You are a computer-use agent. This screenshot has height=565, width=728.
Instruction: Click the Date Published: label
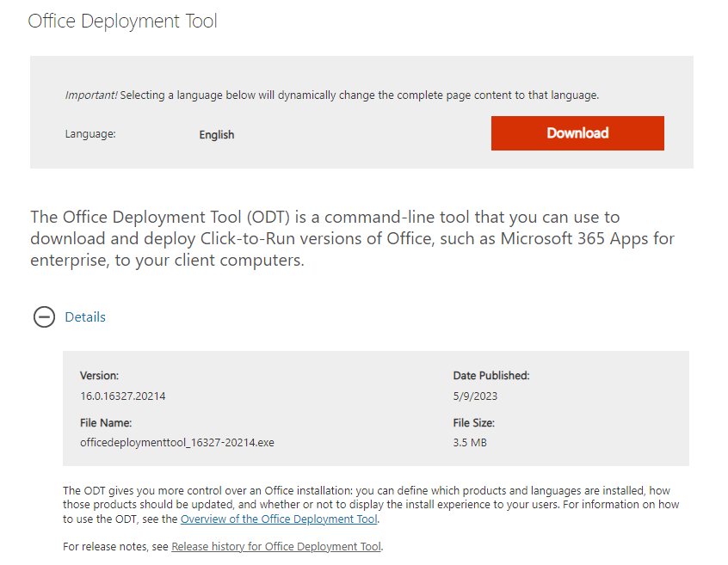tap(491, 375)
